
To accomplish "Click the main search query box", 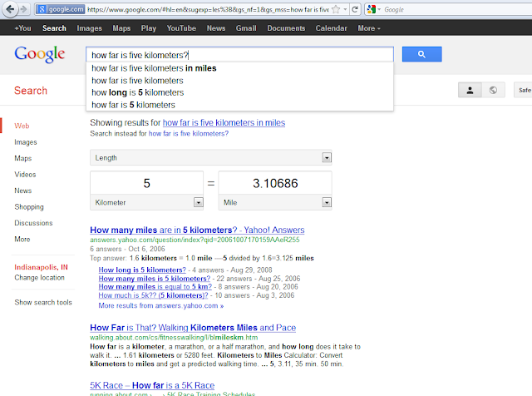I will 239,55.
